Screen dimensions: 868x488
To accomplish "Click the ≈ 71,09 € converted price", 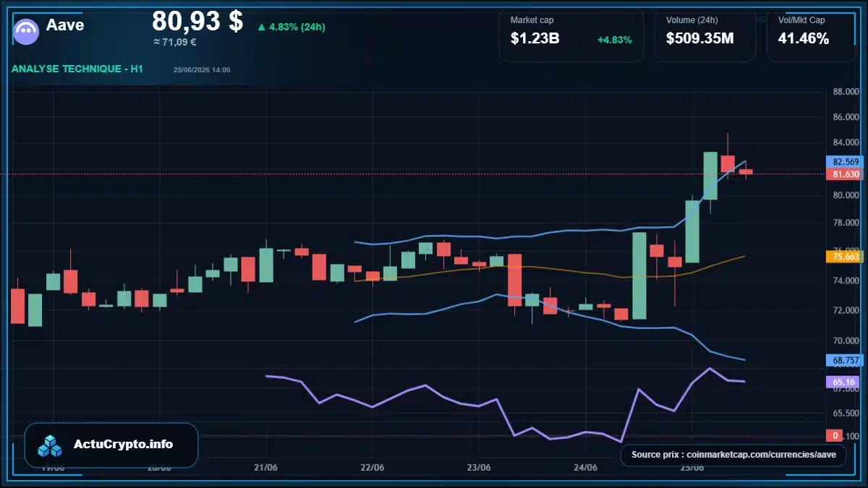I will pos(175,42).
